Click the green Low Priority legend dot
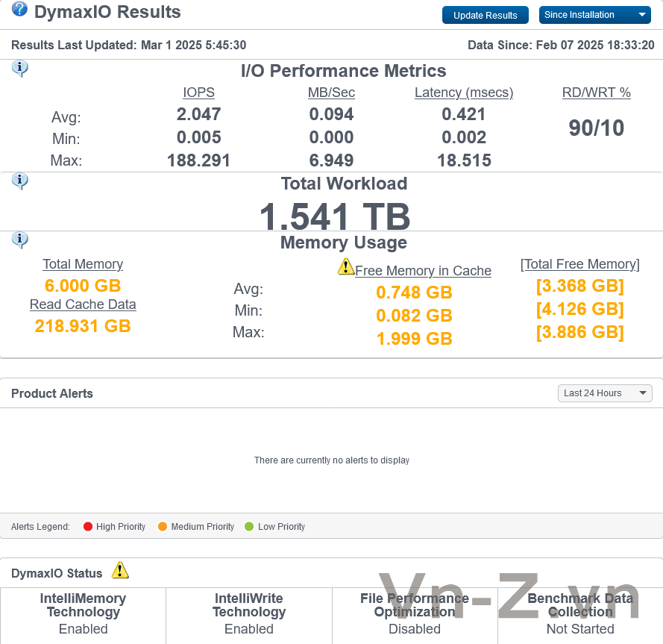The image size is (663, 644). point(249,526)
